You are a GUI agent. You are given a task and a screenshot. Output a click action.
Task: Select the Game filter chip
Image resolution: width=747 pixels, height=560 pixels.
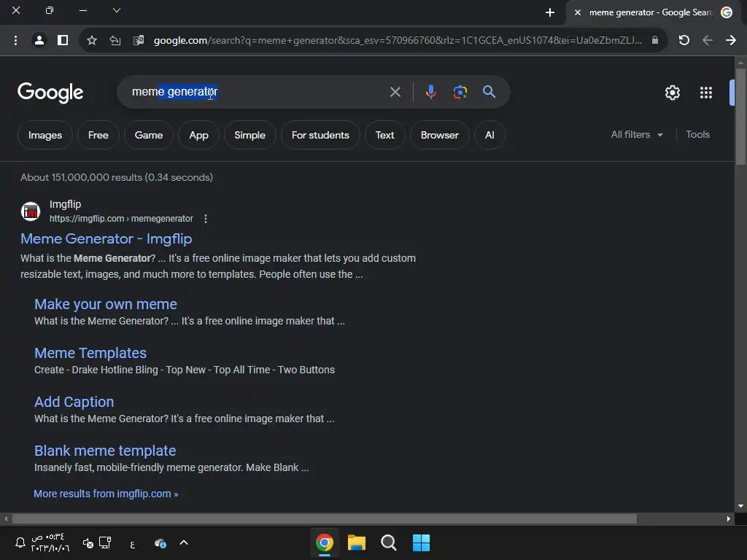point(149,135)
